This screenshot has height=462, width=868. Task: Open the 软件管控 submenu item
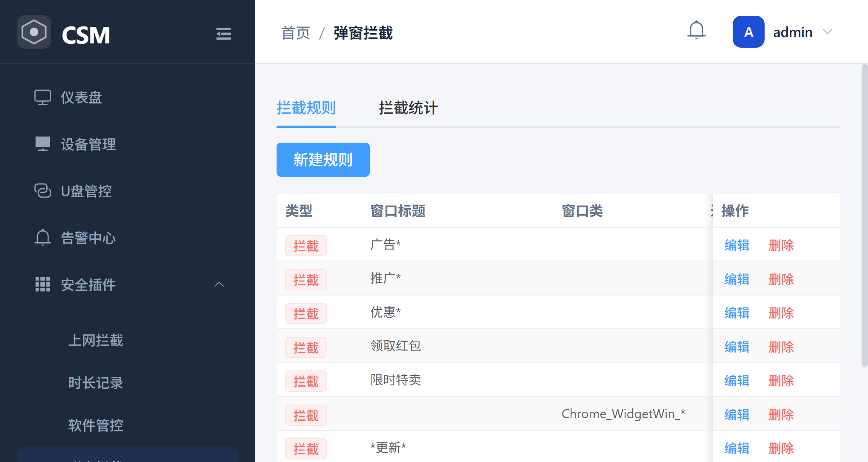(96, 425)
